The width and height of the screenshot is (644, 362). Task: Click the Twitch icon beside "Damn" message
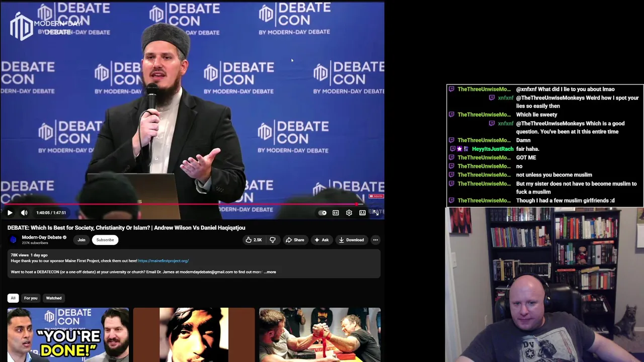click(x=451, y=140)
